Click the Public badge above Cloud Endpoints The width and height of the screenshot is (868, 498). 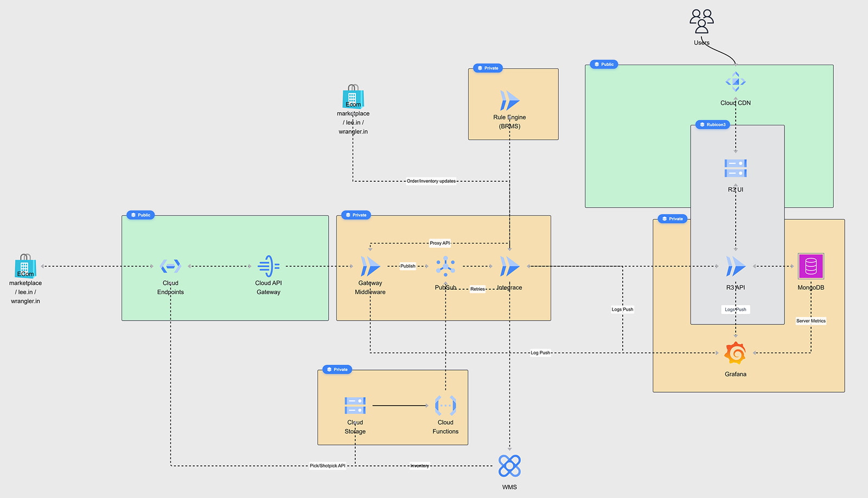tap(140, 215)
